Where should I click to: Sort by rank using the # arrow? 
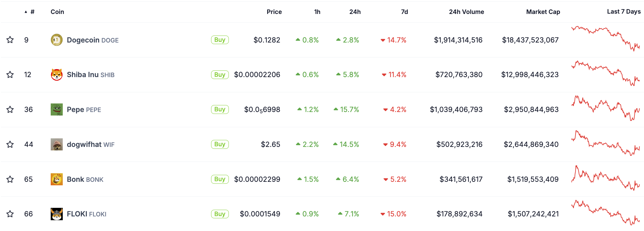[x=29, y=12]
